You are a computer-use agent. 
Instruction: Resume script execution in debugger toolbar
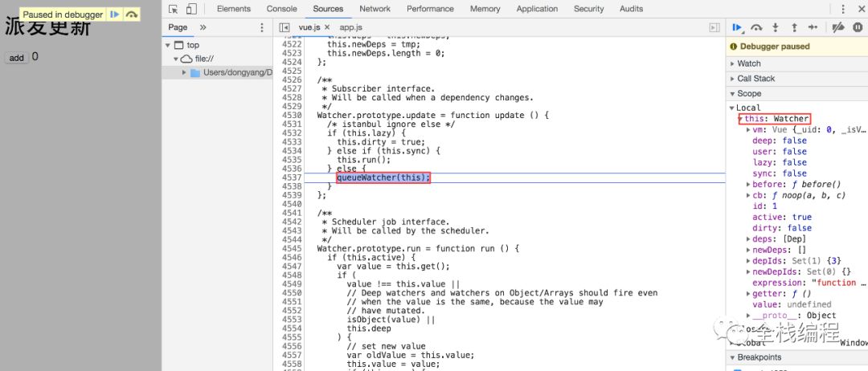[737, 27]
